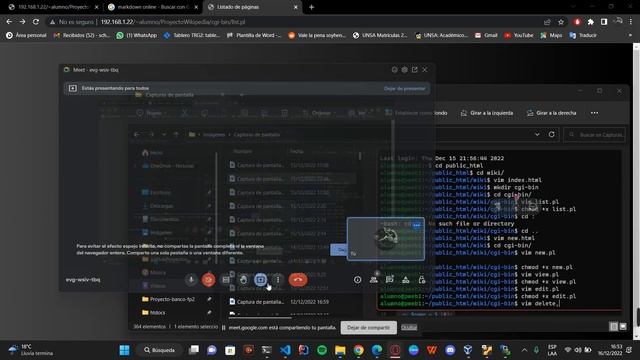This screenshot has width=640, height=360.
Task: Open a new browser tab
Action: point(311,7)
